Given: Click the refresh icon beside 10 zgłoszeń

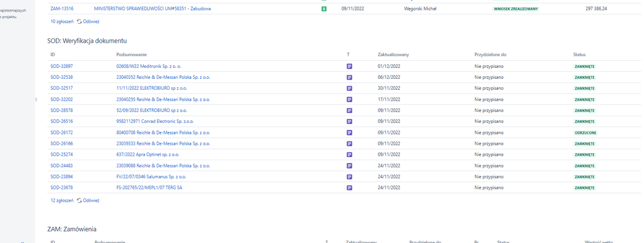Looking at the screenshot, I should click(x=79, y=21).
